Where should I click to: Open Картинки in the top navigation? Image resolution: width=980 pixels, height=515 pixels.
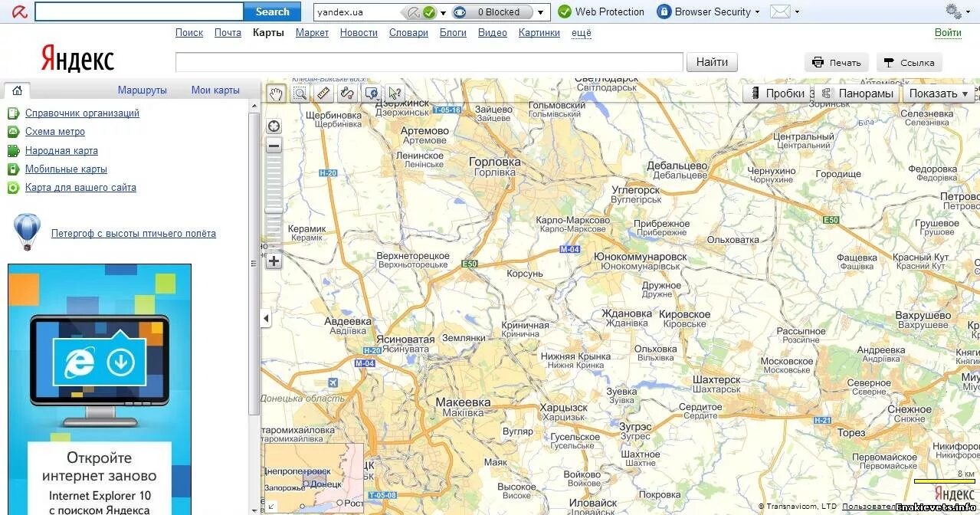[539, 32]
